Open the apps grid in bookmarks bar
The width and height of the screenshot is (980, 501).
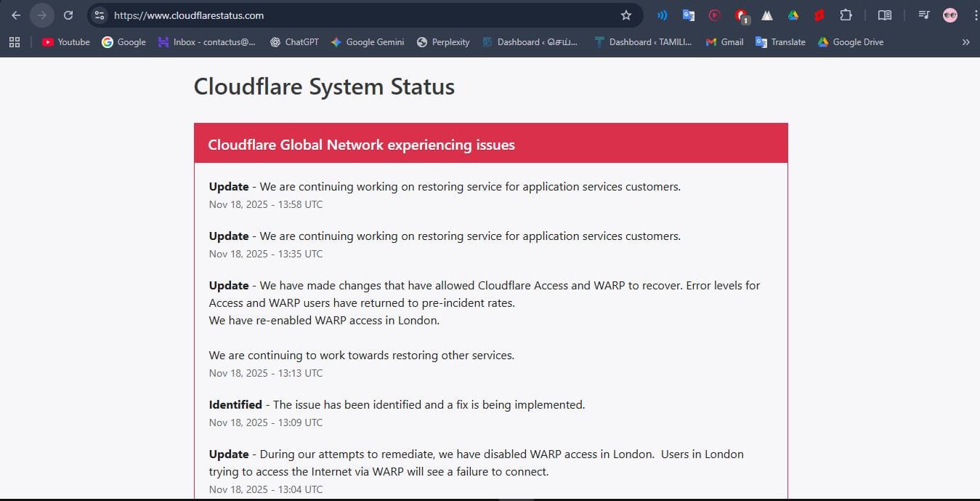pyautogui.click(x=15, y=42)
